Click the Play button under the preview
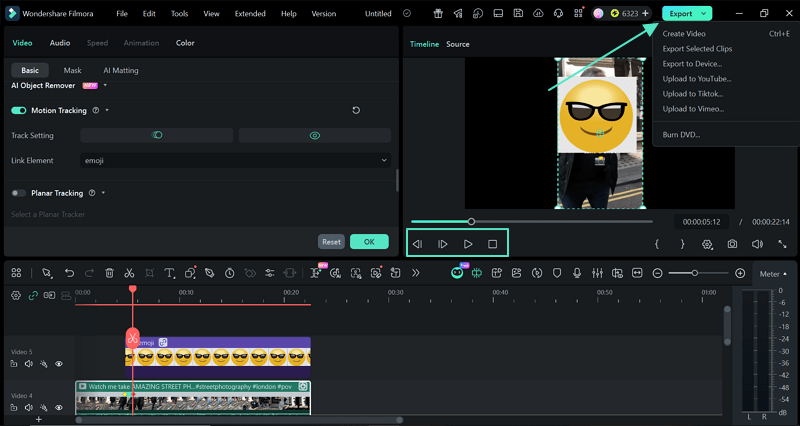This screenshot has height=426, width=800. tap(468, 244)
